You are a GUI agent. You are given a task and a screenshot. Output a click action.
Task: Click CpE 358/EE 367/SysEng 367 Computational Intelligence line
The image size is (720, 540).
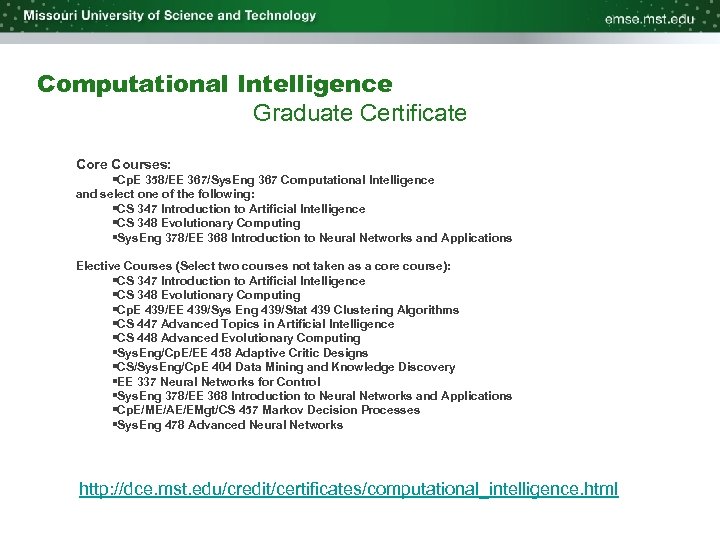coord(273,180)
